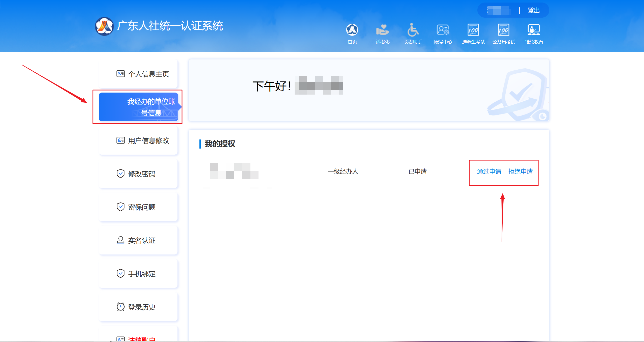Open 手机绑定 menu item
The width and height of the screenshot is (644, 342).
pyautogui.click(x=136, y=274)
